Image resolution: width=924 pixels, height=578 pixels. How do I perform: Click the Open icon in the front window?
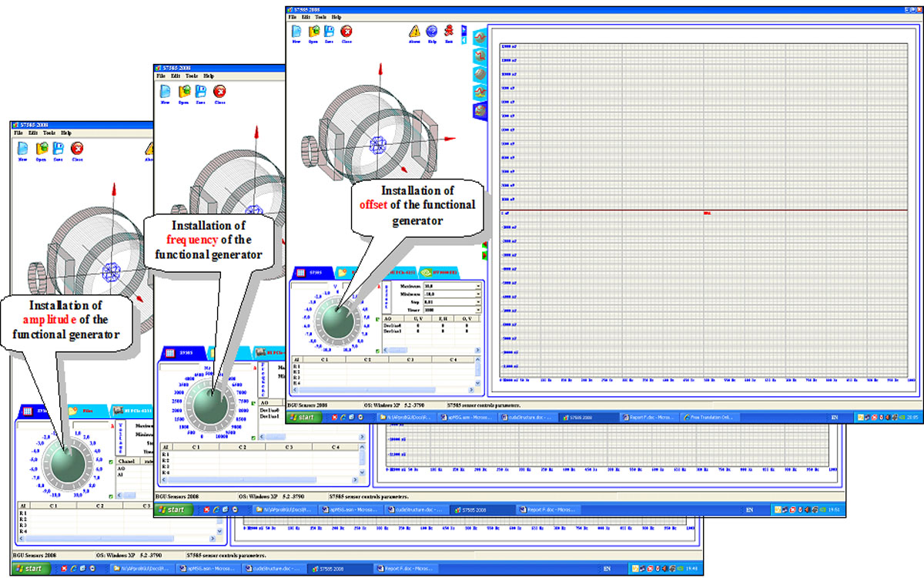click(314, 32)
